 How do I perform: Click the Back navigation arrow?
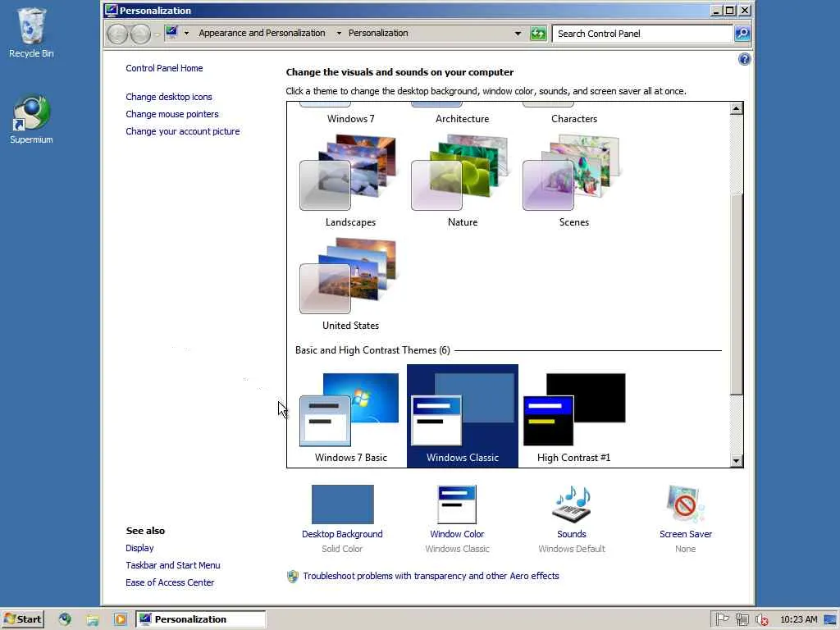click(x=117, y=34)
